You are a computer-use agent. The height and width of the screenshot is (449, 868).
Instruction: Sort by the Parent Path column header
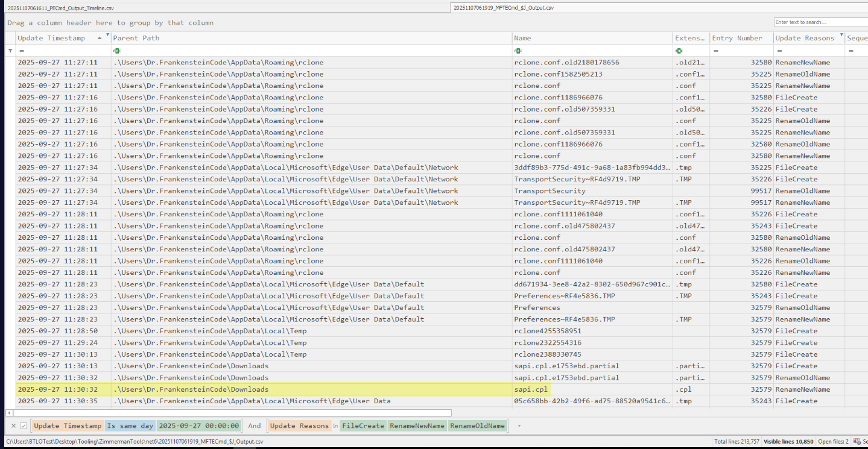coord(312,38)
